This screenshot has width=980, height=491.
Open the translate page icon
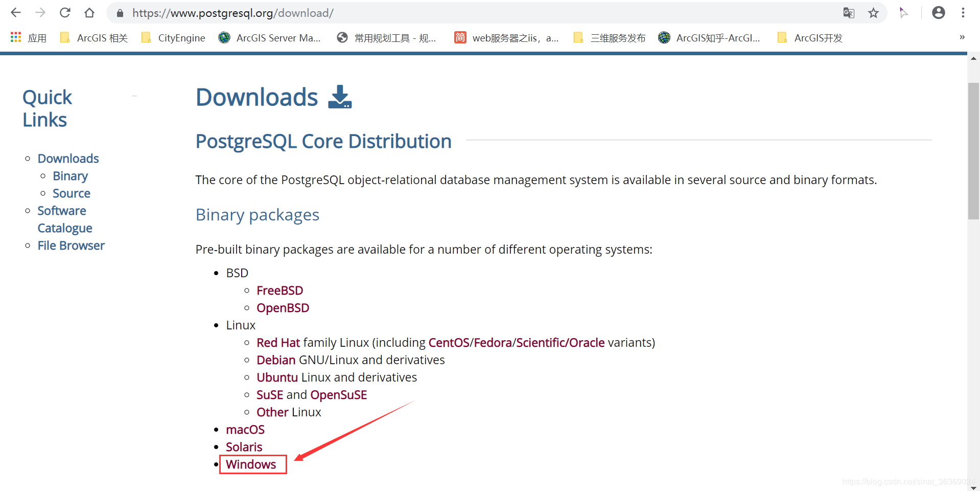click(849, 13)
